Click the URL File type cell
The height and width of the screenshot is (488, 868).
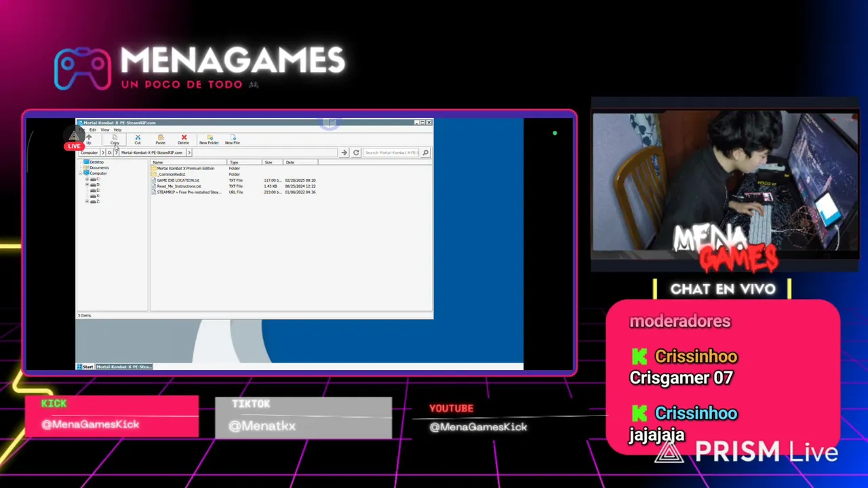pyautogui.click(x=236, y=192)
